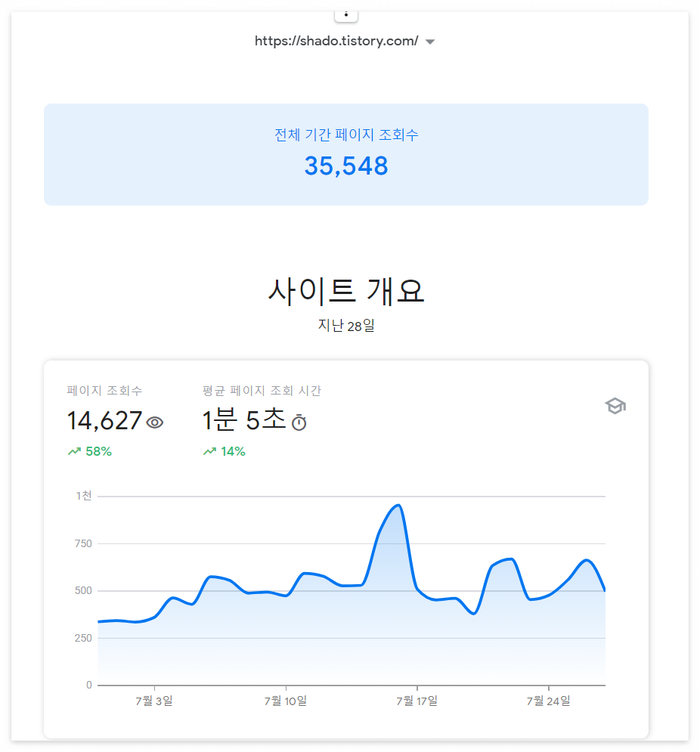
Task: Click the '7월 3일' axis label
Action: tap(154, 701)
